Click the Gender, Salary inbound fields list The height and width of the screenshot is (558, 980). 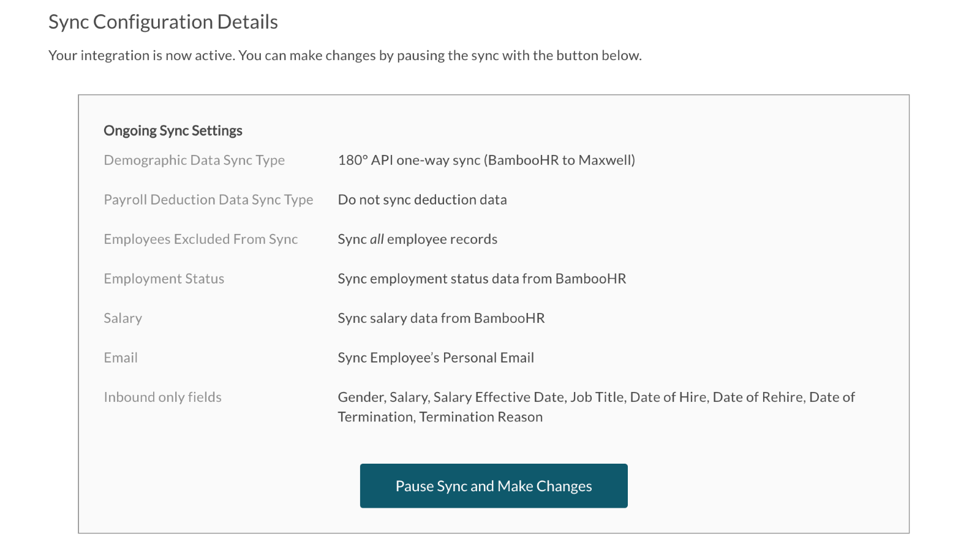[x=596, y=407]
